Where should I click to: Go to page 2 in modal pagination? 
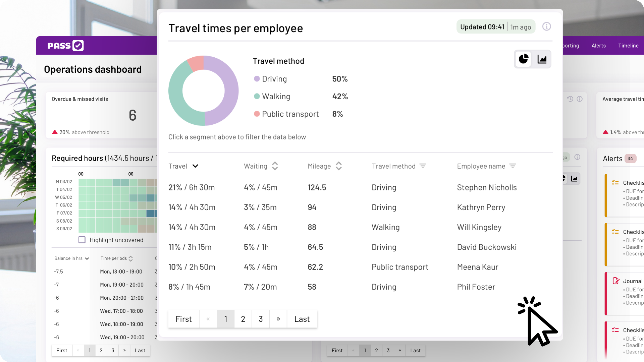point(243,319)
